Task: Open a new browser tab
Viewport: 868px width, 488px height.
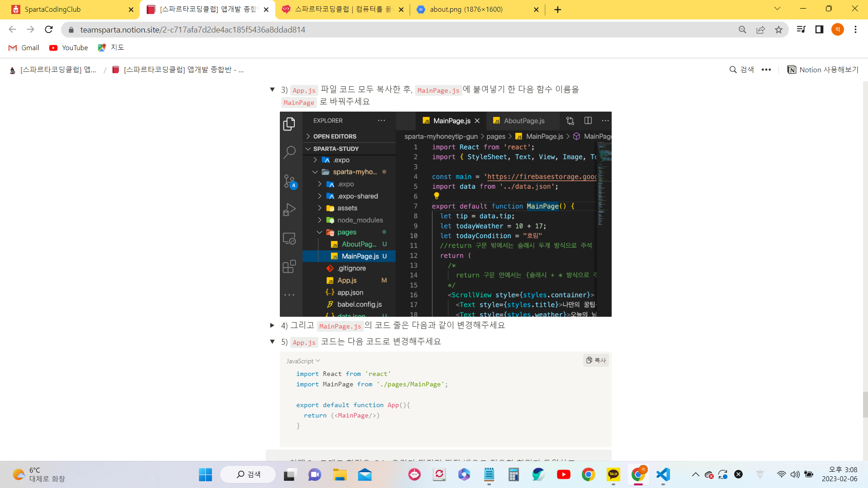Action: (557, 9)
